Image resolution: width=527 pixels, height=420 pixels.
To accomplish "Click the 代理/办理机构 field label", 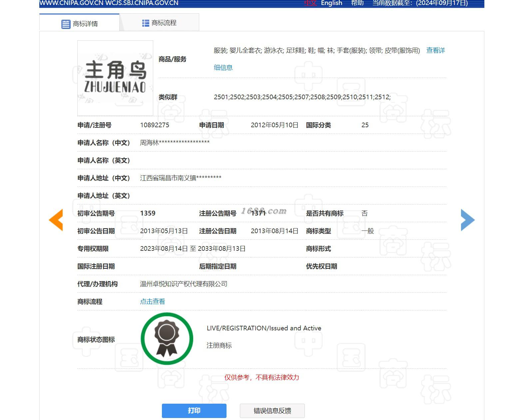I will [x=98, y=284].
